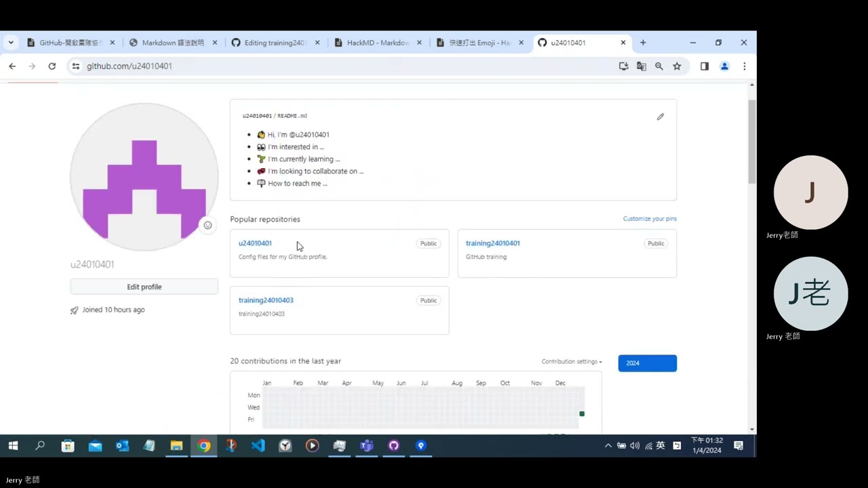Select the 2024 year button
The width and height of the screenshot is (868, 488).
pos(647,363)
